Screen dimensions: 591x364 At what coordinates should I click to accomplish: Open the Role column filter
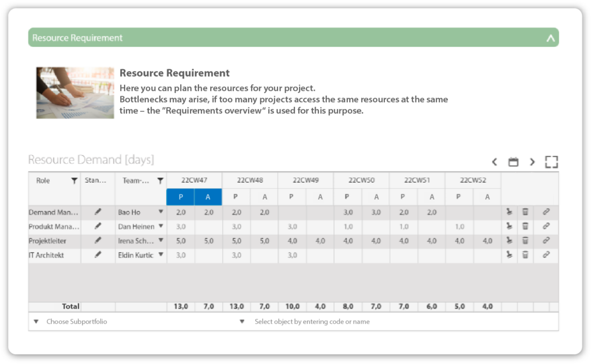74,181
